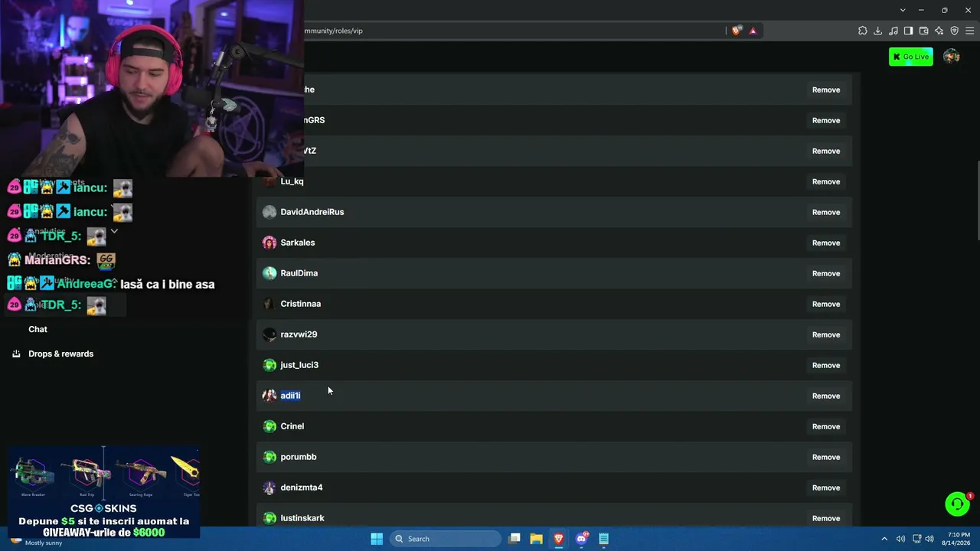Click Sarkales's avatar icon

pos(269,243)
